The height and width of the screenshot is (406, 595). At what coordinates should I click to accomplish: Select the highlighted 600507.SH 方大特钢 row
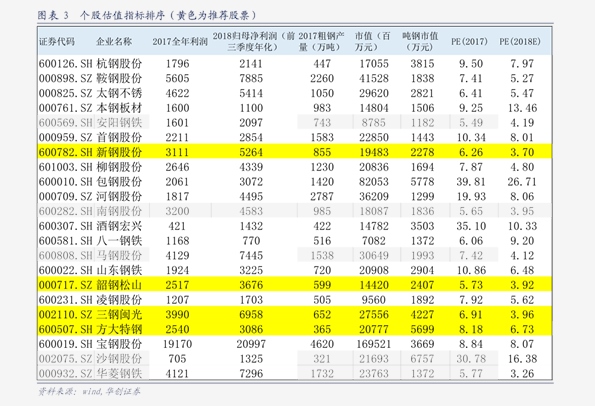(294, 329)
